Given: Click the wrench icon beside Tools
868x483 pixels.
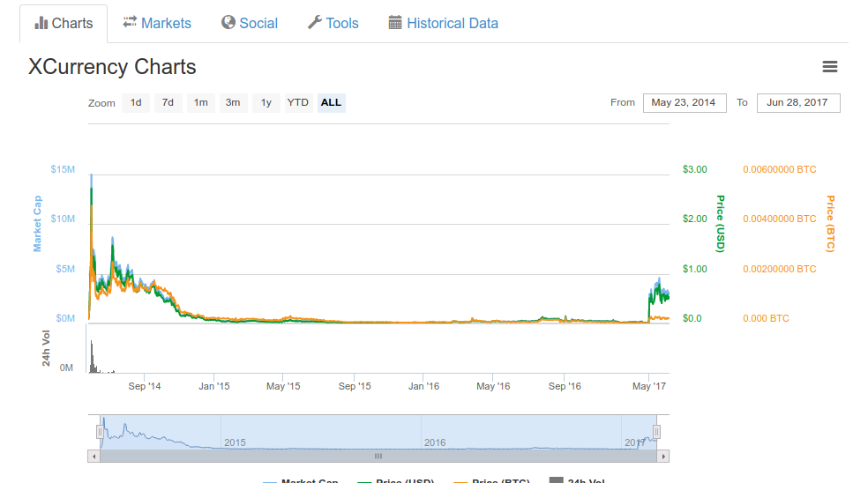Looking at the screenshot, I should [x=314, y=22].
